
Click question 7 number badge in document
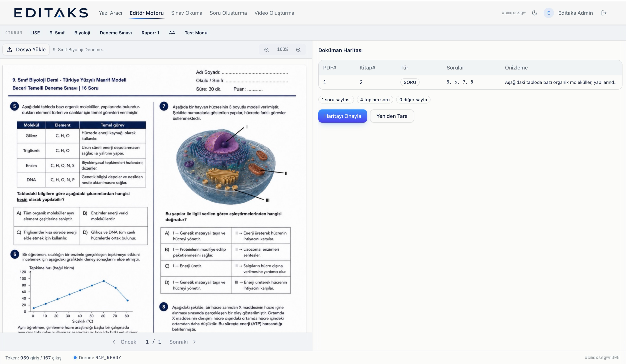click(164, 106)
